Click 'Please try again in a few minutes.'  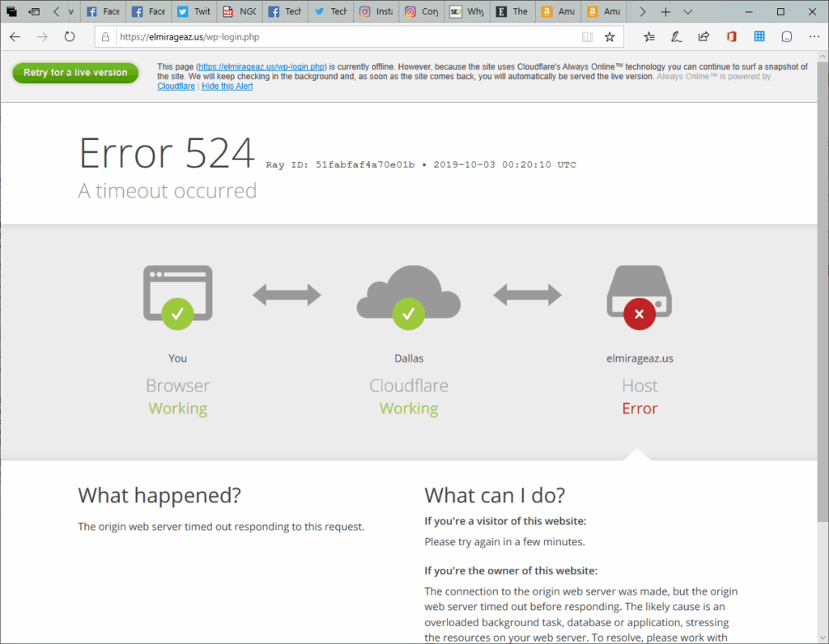pos(504,542)
